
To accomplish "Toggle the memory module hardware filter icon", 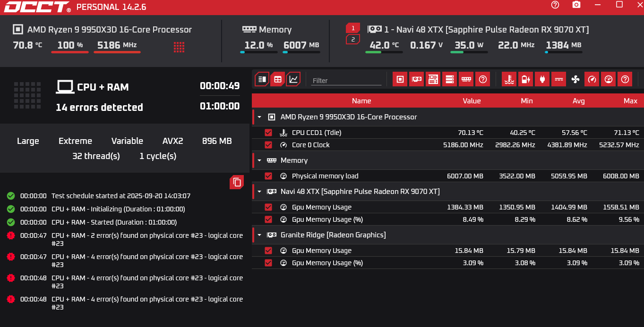I will click(466, 79).
